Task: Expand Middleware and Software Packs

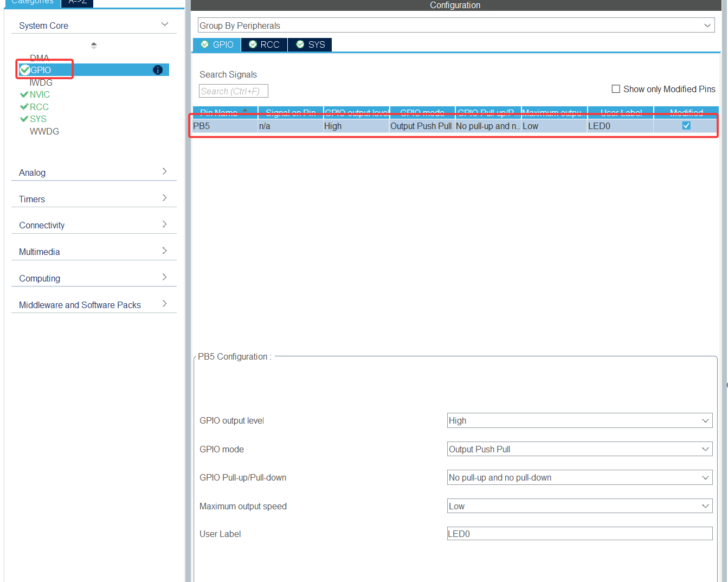Action: 165,304
